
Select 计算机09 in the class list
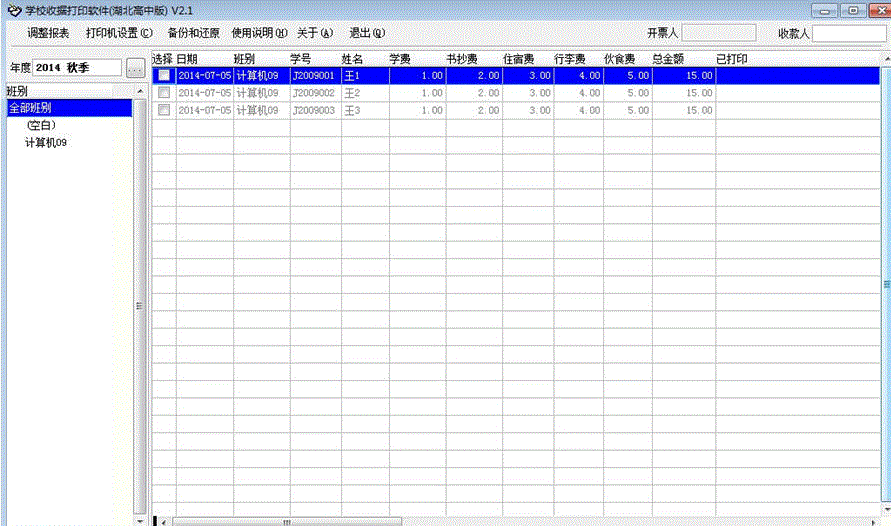coord(46,142)
